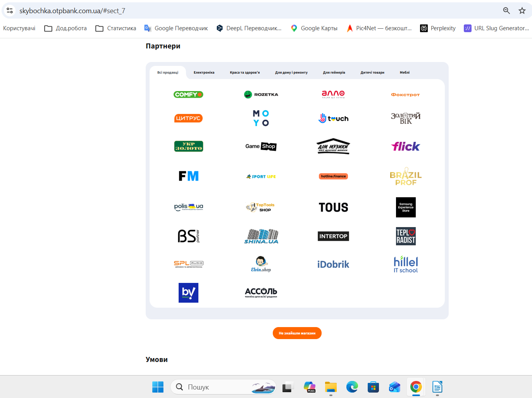Switch to Google Chrome on the taskbar
The height and width of the screenshot is (398, 532).
coord(416,387)
